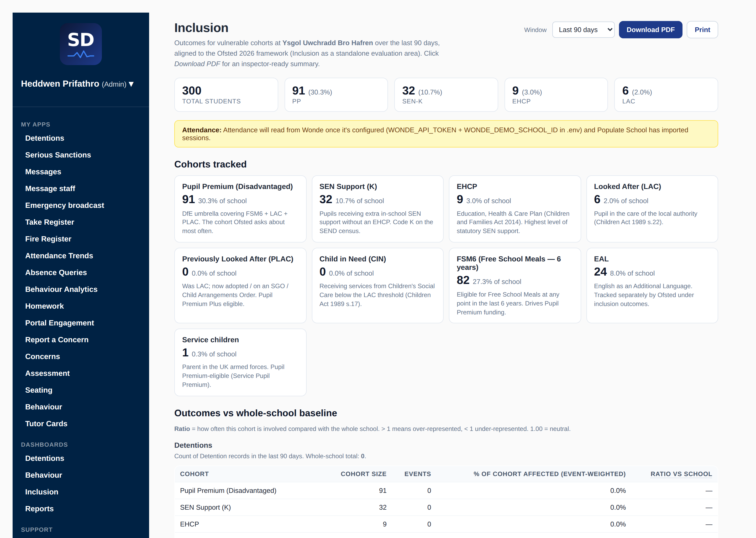Select Child in Need (CIN) card
Image resolution: width=756 pixels, height=538 pixels.
point(377,286)
